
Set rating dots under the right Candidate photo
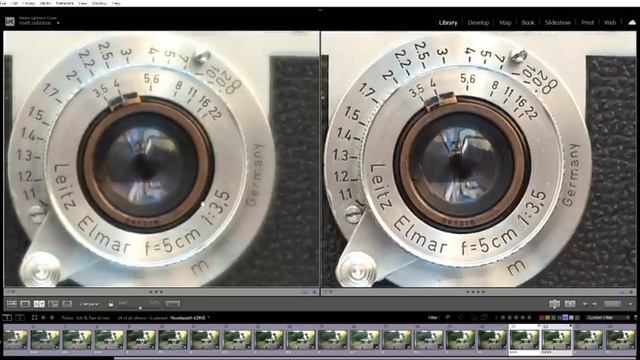[476, 292]
